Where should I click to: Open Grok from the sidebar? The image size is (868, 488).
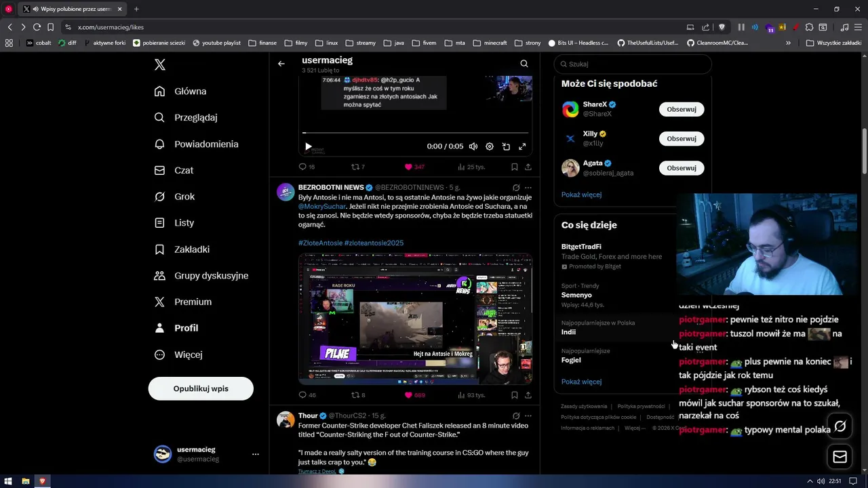pyautogui.click(x=174, y=197)
